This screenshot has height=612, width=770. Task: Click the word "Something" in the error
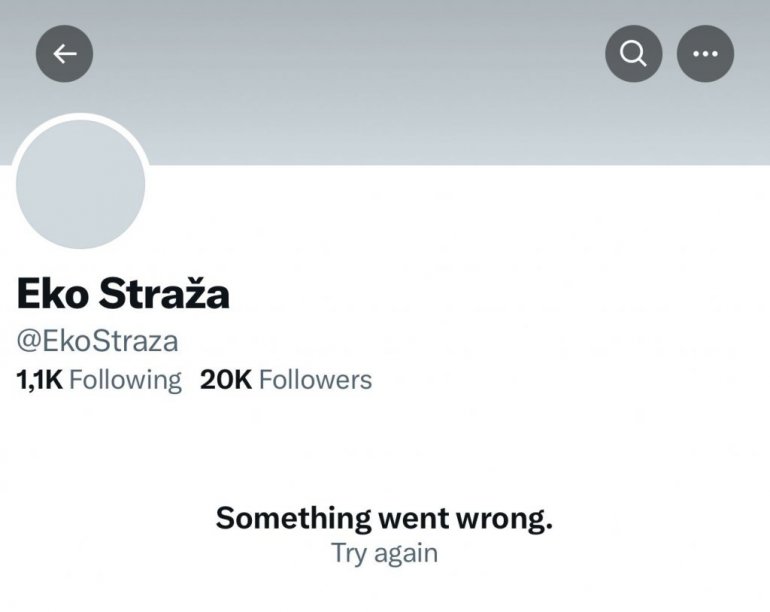pyautogui.click(x=292, y=518)
